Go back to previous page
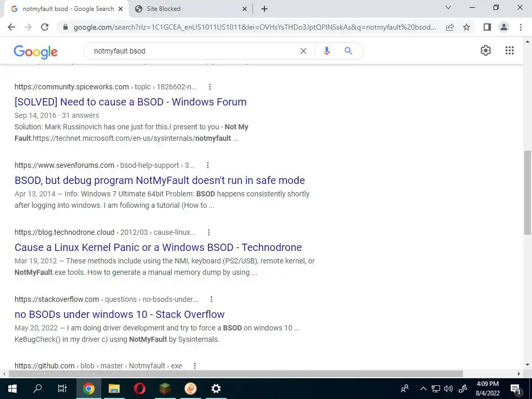 pyautogui.click(x=11, y=27)
